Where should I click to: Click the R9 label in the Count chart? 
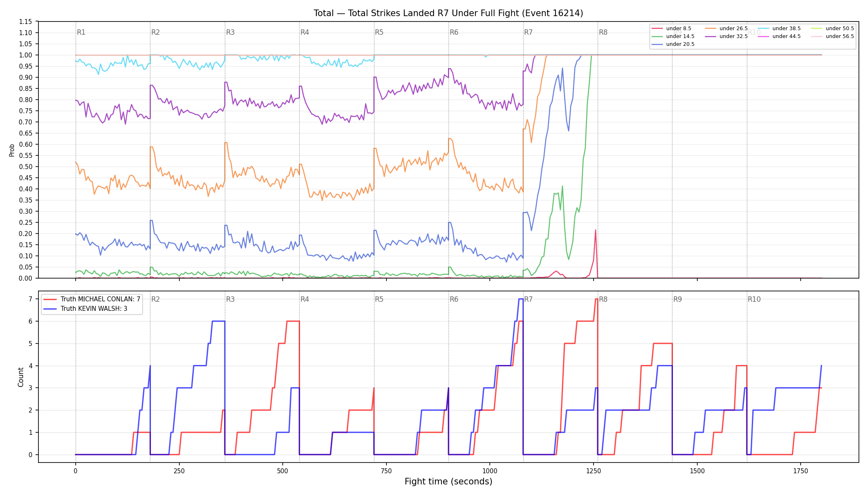point(677,299)
